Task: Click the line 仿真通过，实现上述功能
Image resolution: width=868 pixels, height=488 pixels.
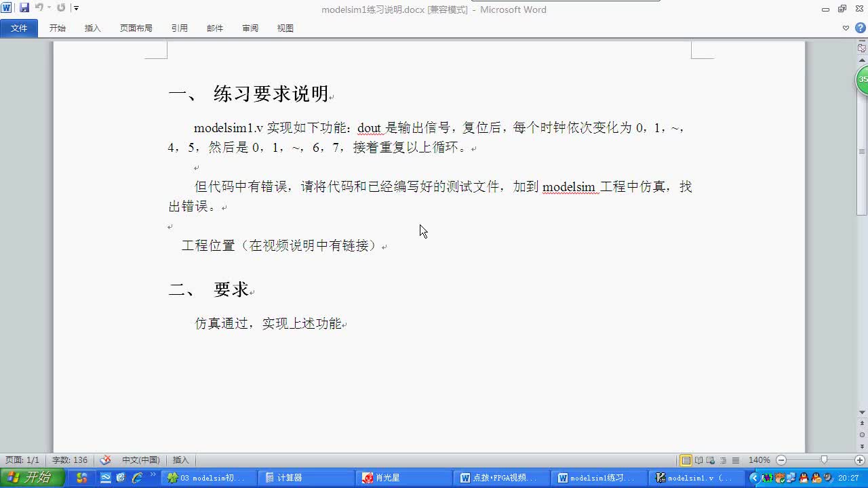Action: [x=268, y=323]
